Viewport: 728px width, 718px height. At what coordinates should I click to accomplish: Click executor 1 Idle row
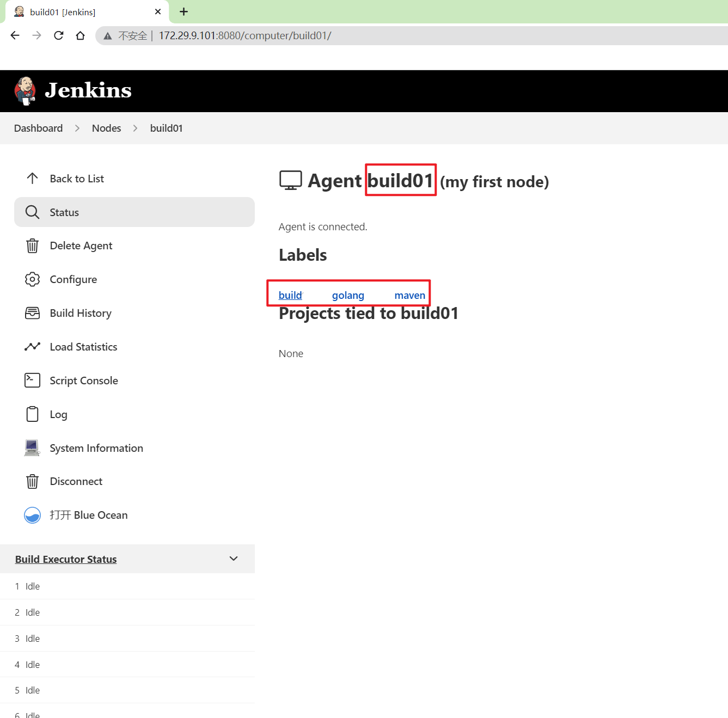pos(127,586)
